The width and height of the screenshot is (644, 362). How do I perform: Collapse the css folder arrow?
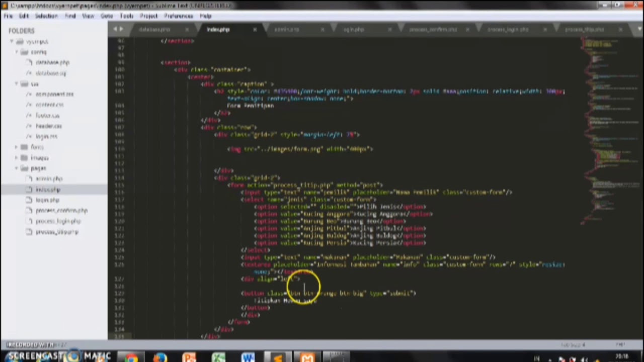pos(16,84)
